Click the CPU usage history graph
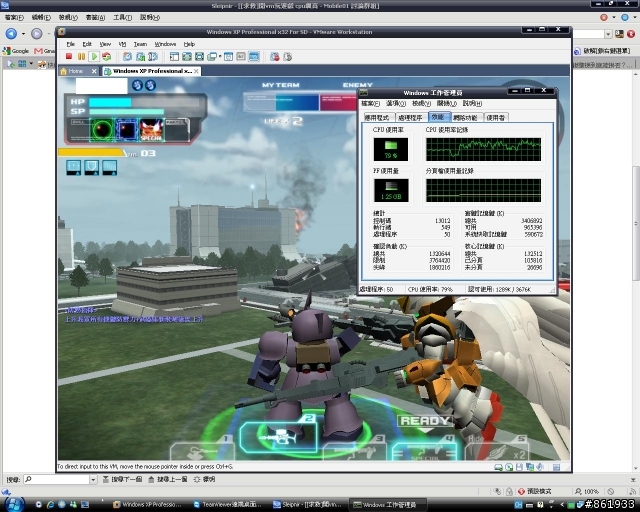 pyautogui.click(x=483, y=149)
